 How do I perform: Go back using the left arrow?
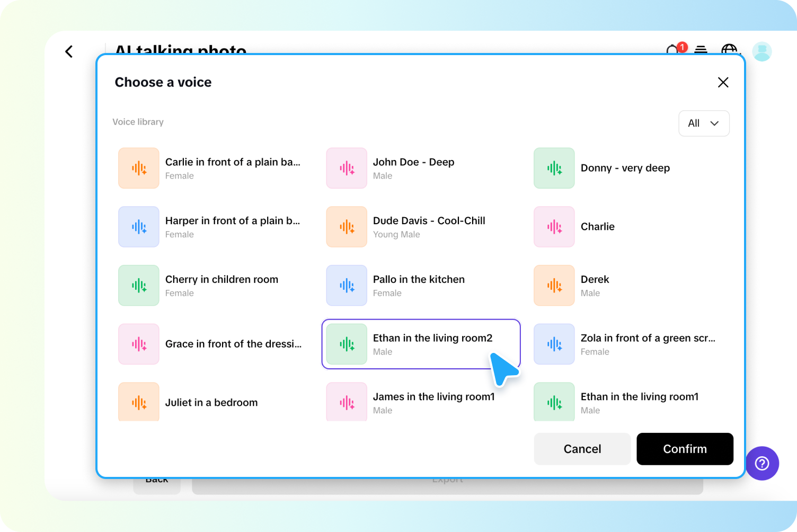pos(69,51)
